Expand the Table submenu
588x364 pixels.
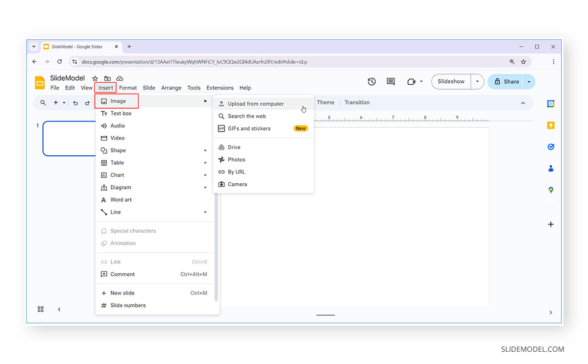tap(205, 163)
